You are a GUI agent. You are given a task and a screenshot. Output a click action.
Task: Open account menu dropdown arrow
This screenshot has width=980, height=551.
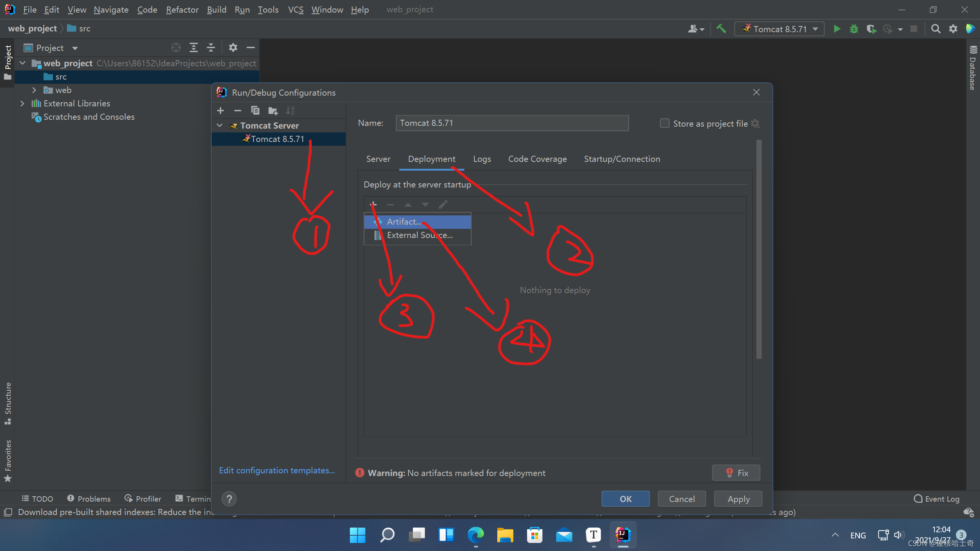(702, 29)
